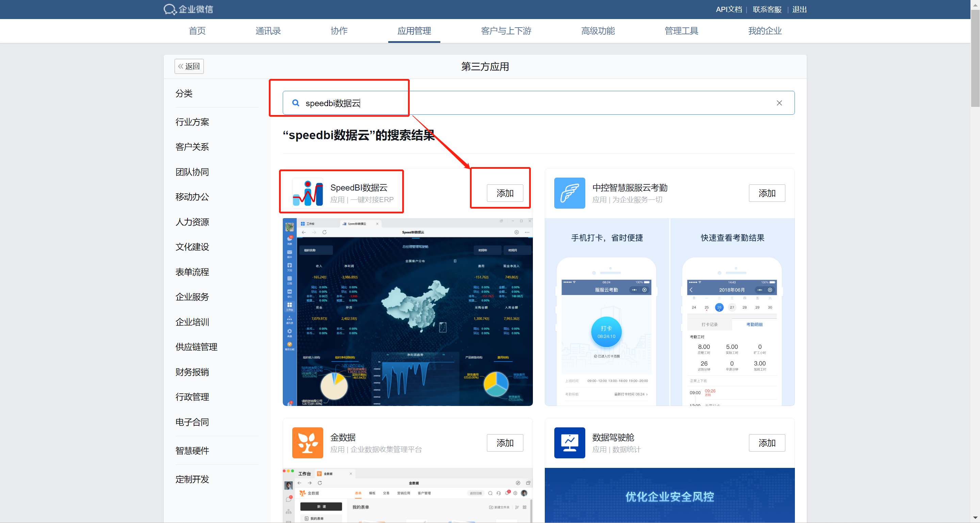
Task: Select the 财务报销 category
Action: [192, 372]
